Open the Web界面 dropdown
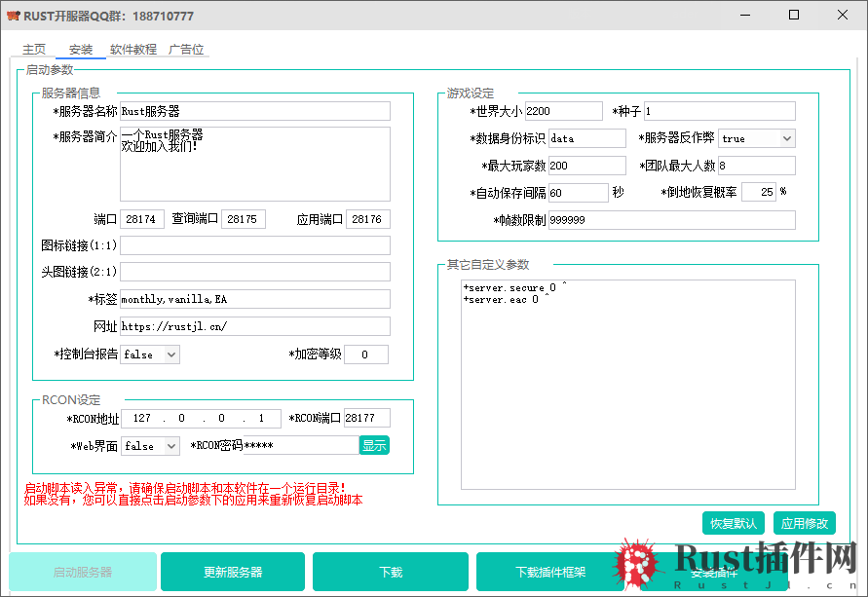 coord(150,446)
